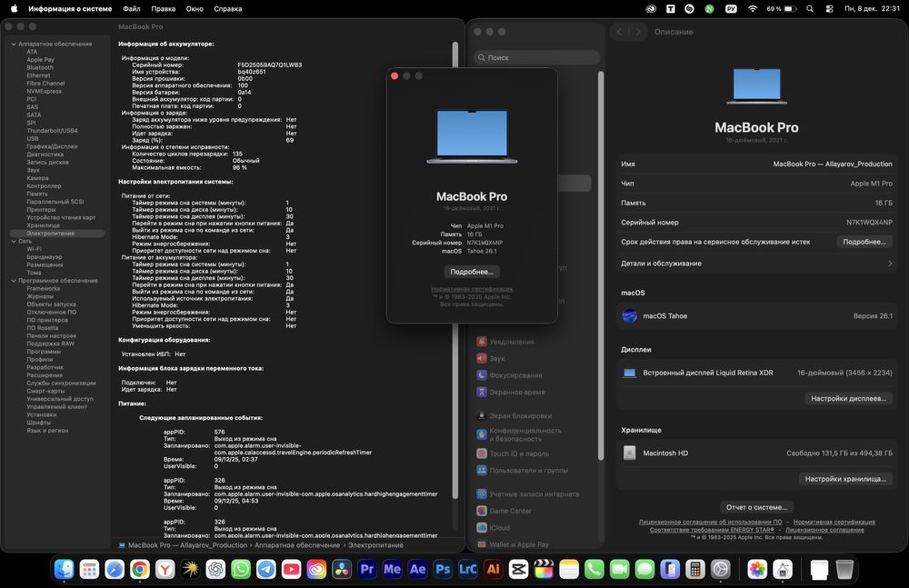The image size is (909, 588).
Task: Open Creative Cloud menu bar icon
Action: (651, 9)
